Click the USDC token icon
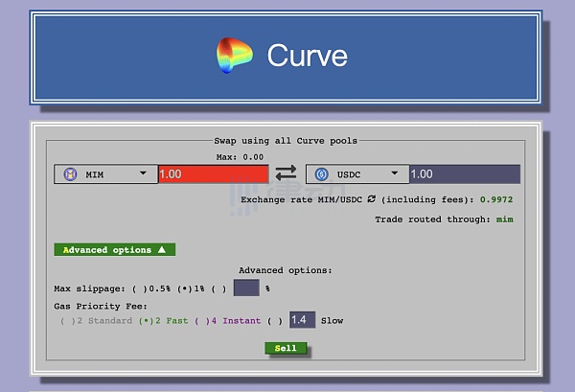The width and height of the screenshot is (575, 392). (321, 174)
